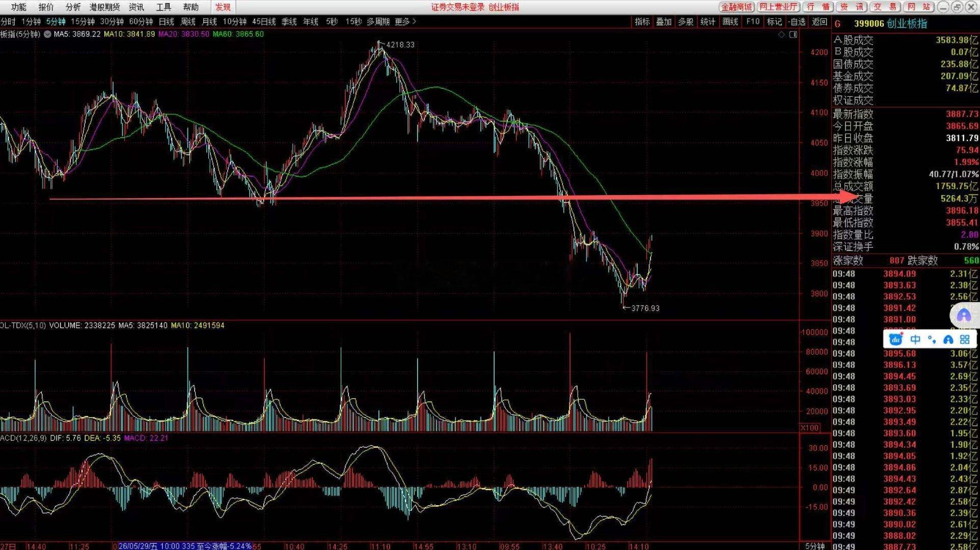The image size is (980, 550).
Task: Select the 周线 period
Action: pyautogui.click(x=188, y=22)
